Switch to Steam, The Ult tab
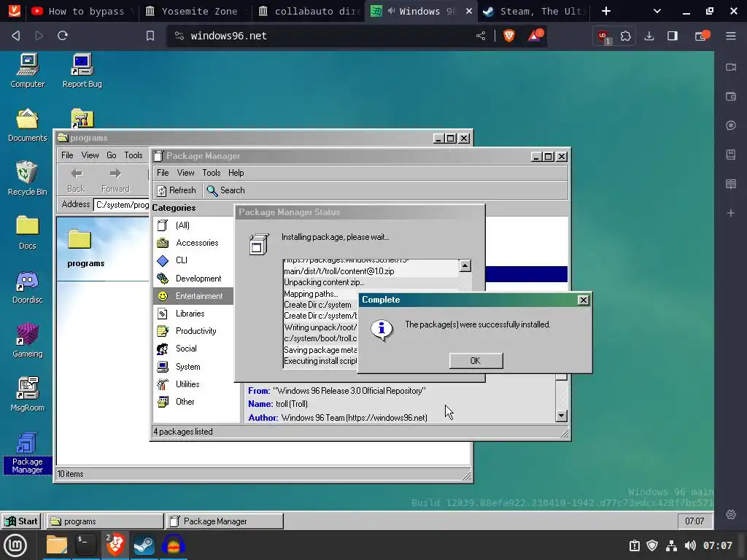This screenshot has height=560, width=747. (534, 11)
